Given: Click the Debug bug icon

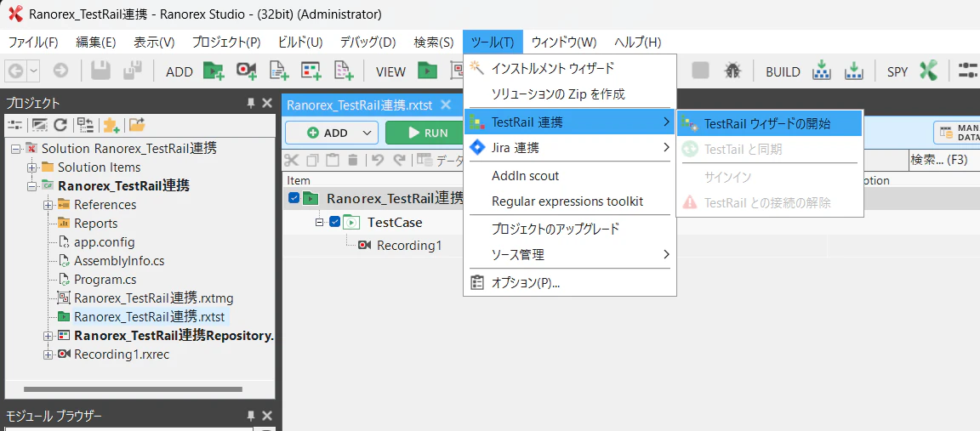Looking at the screenshot, I should tap(732, 71).
